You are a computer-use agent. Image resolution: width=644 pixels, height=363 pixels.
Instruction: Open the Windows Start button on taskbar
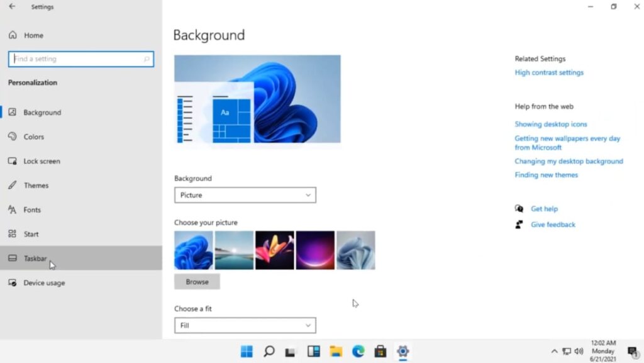coord(247,351)
